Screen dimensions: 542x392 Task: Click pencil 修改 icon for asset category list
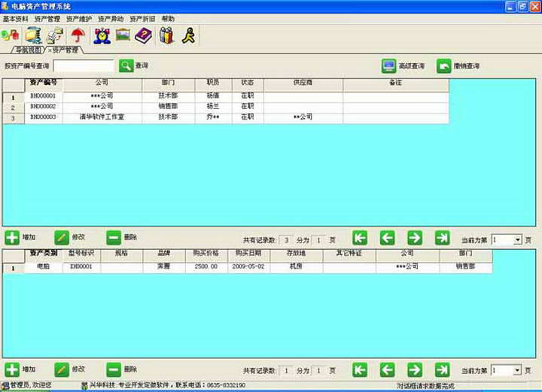click(x=62, y=369)
